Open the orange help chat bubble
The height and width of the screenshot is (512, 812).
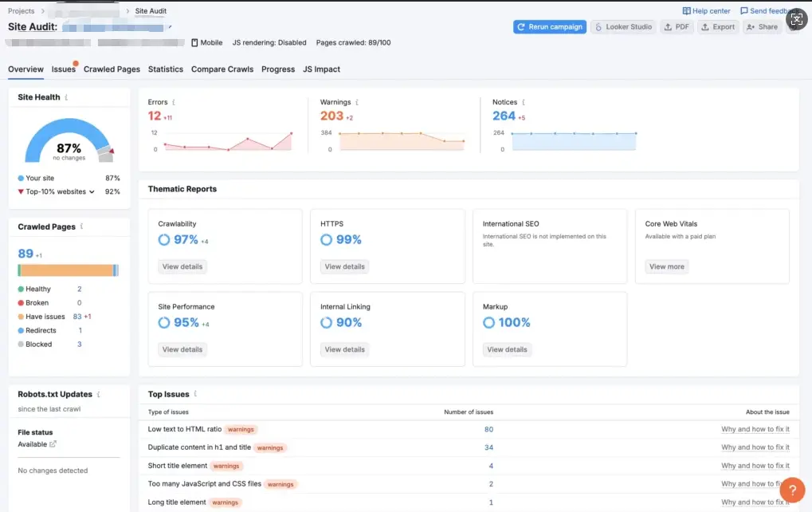791,490
